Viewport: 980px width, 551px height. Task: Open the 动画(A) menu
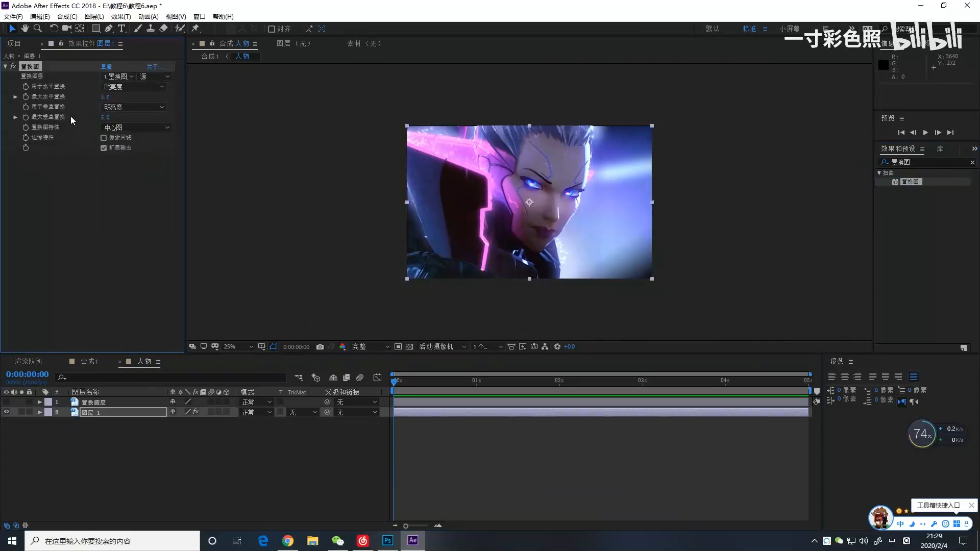coord(148,16)
